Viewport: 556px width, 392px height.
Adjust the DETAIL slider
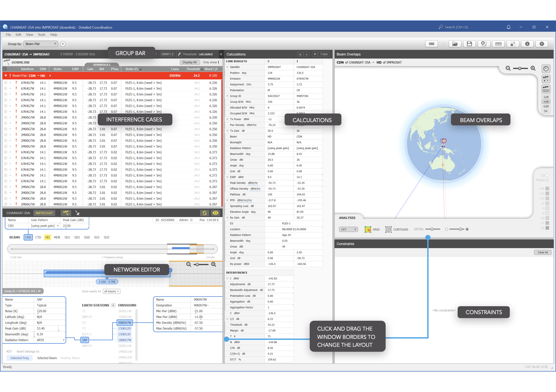[433, 229]
